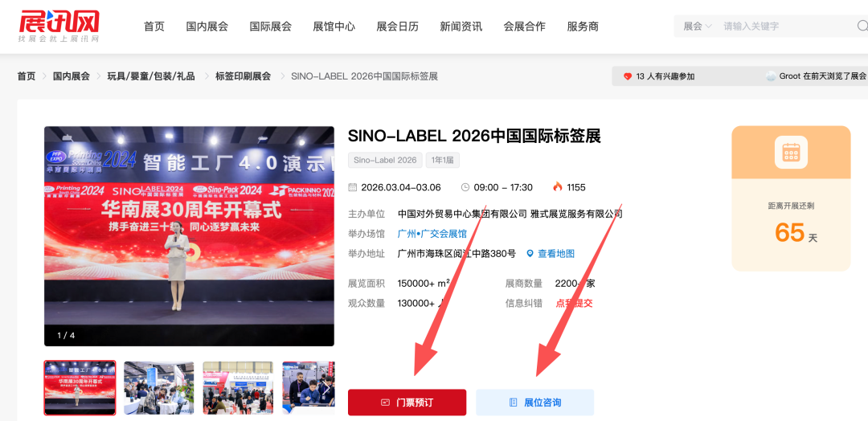This screenshot has width=868, height=421.
Task: Select the 标签印刷展会 breadcrumb link
Action: [243, 76]
